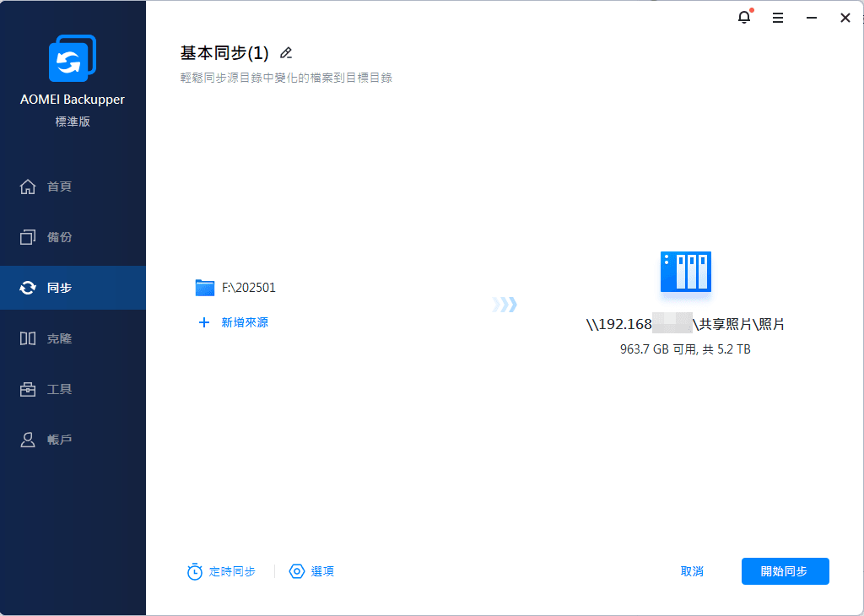
Task: Click the 帳戶 account icon
Action: pos(28,440)
